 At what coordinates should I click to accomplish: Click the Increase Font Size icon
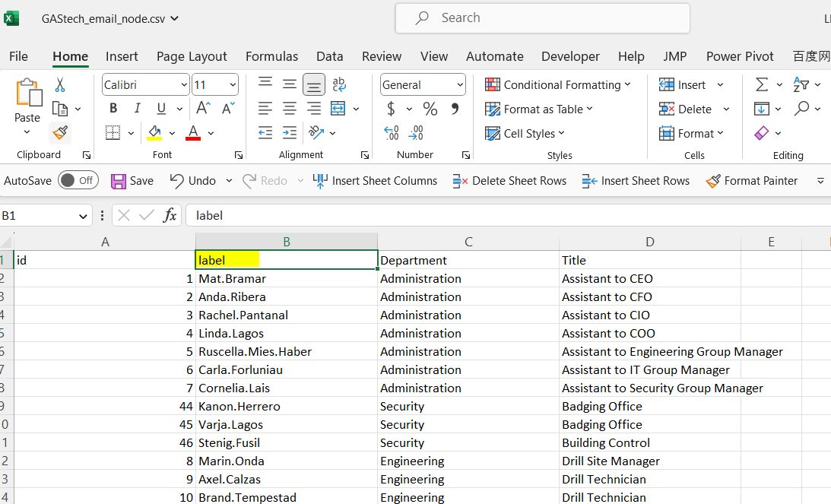(x=203, y=109)
